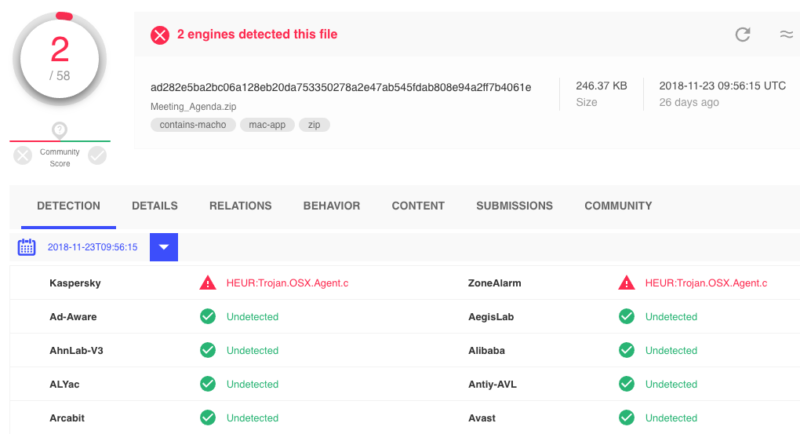Go to the COMMUNITY tab
This screenshot has height=434, width=800.
[618, 206]
